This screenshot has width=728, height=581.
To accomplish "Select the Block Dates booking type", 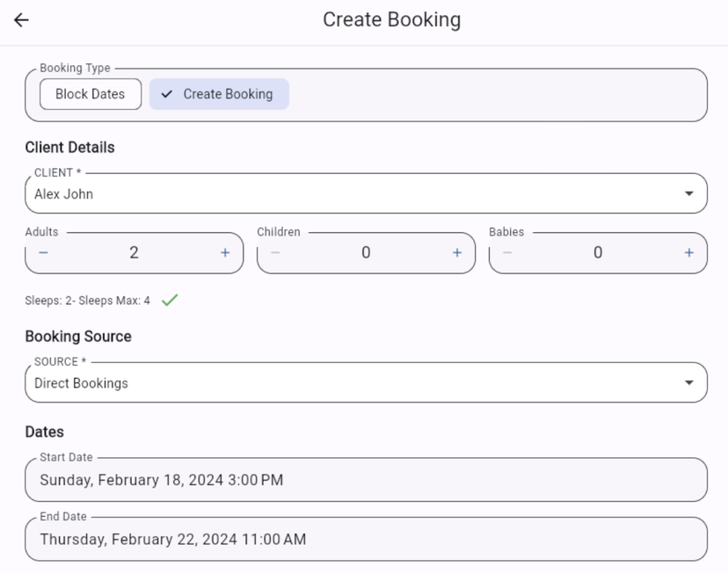I will 91,94.
